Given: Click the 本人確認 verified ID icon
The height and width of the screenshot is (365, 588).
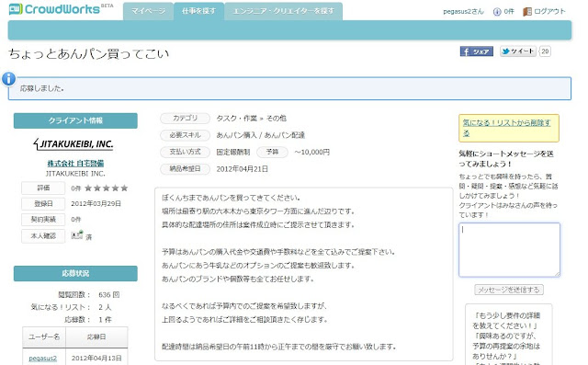Looking at the screenshot, I should click(77, 235).
